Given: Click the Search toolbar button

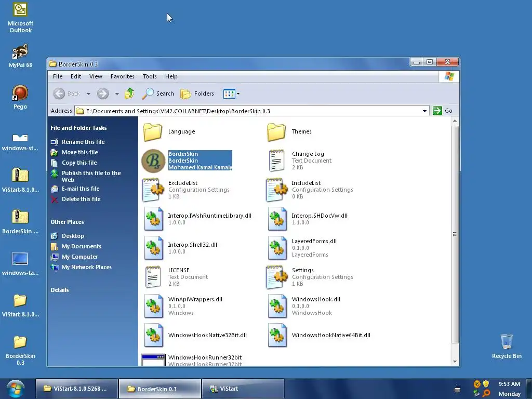Looking at the screenshot, I should click(x=158, y=94).
